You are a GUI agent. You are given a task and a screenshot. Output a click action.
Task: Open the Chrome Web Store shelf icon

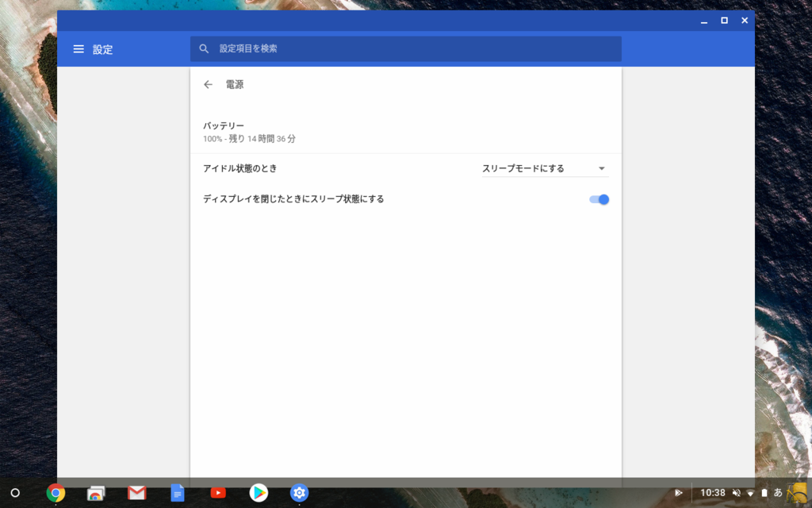pyautogui.click(x=96, y=492)
